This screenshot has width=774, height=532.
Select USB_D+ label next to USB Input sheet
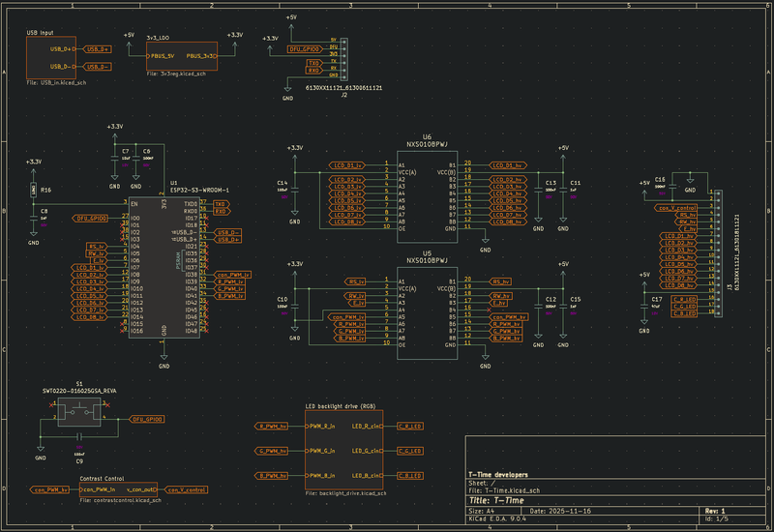coord(98,48)
